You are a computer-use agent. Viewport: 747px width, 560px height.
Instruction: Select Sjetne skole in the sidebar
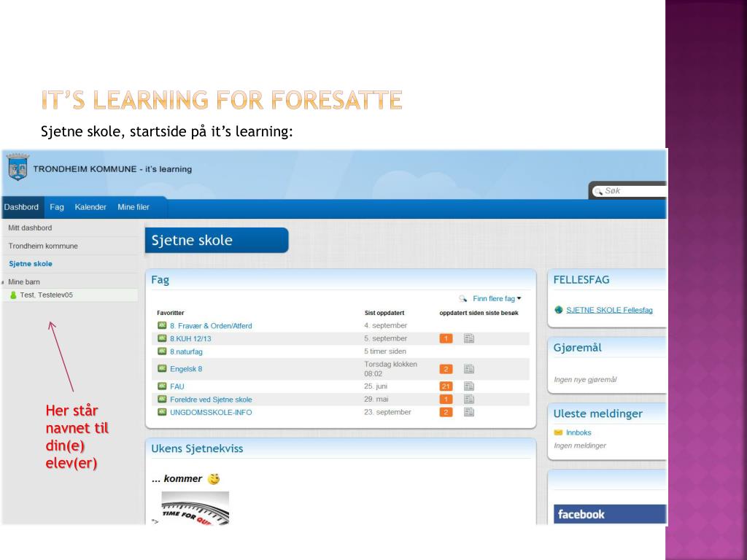31,264
